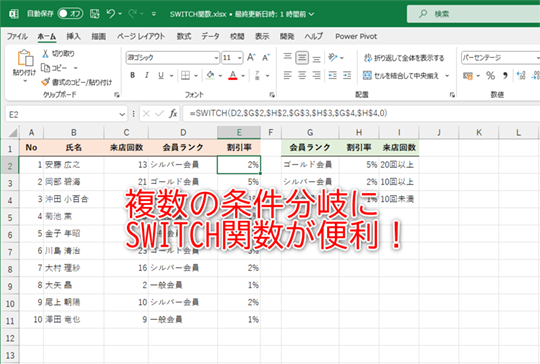The image size is (540, 364).
Task: Click the Undo arrow icon
Action: [x=111, y=14]
